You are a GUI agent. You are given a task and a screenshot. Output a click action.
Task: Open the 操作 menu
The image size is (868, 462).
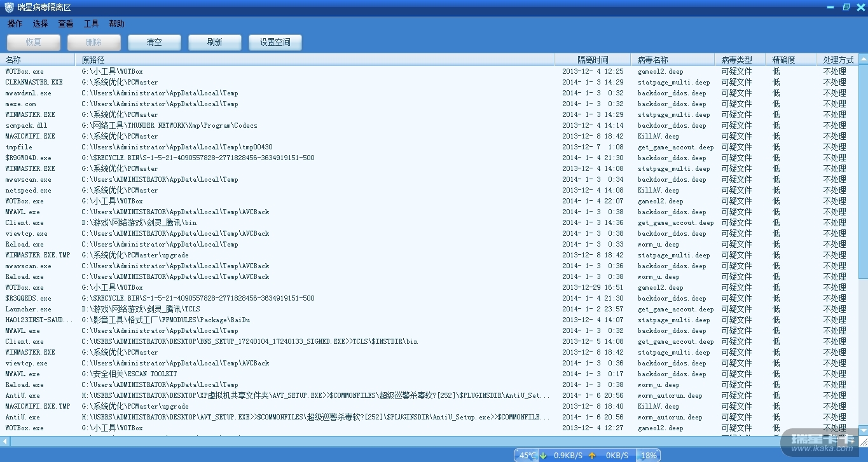15,24
